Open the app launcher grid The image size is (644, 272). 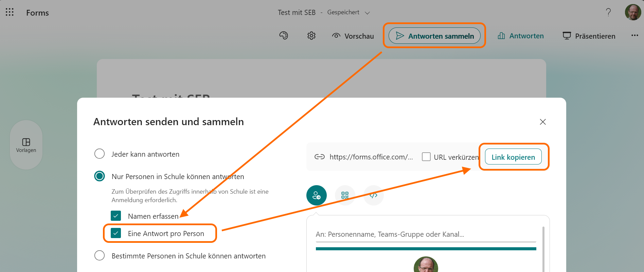[x=10, y=13]
